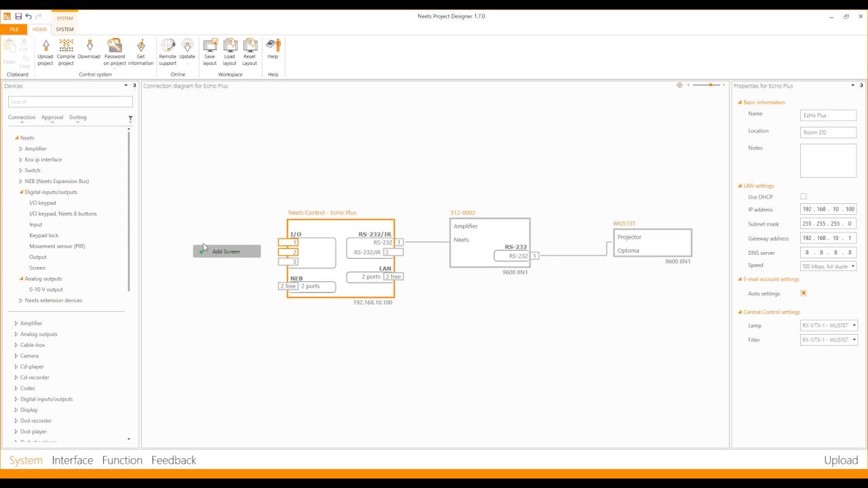Screen dimensions: 868x488
Task: Click the Get information icon
Action: point(141,47)
